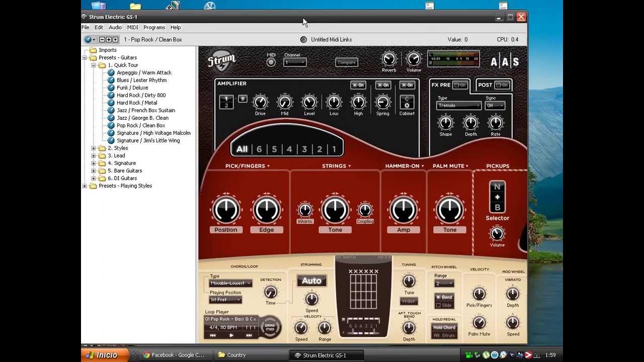Viewport: 644px width, 362px height.
Task: Open the STRINGS section menu
Action: [x=337, y=166]
